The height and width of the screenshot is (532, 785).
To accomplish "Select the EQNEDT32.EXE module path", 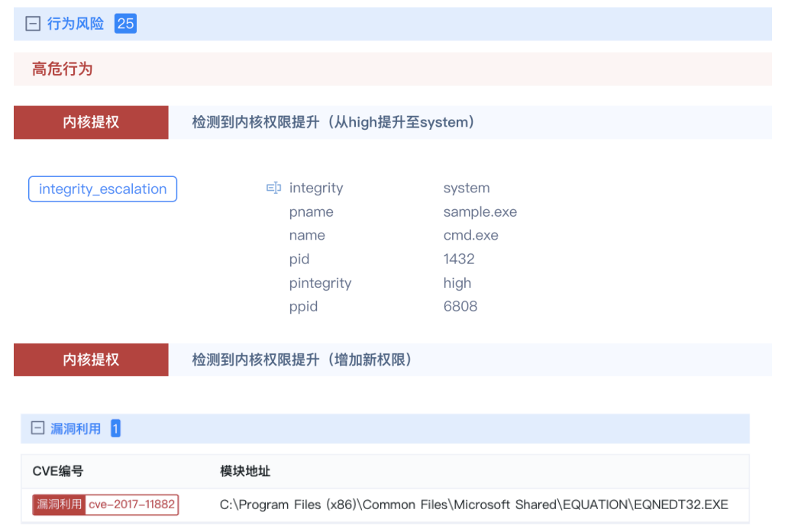I will click(473, 505).
